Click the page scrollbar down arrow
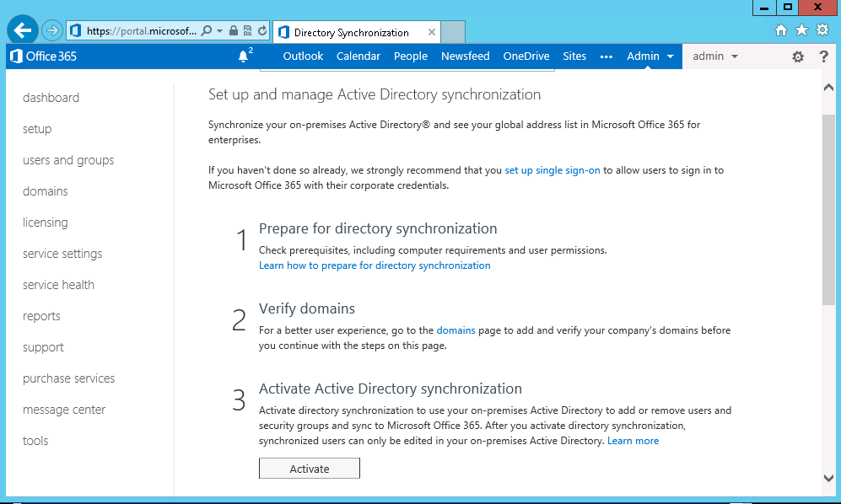Viewport: 841px width, 504px height. 828,478
